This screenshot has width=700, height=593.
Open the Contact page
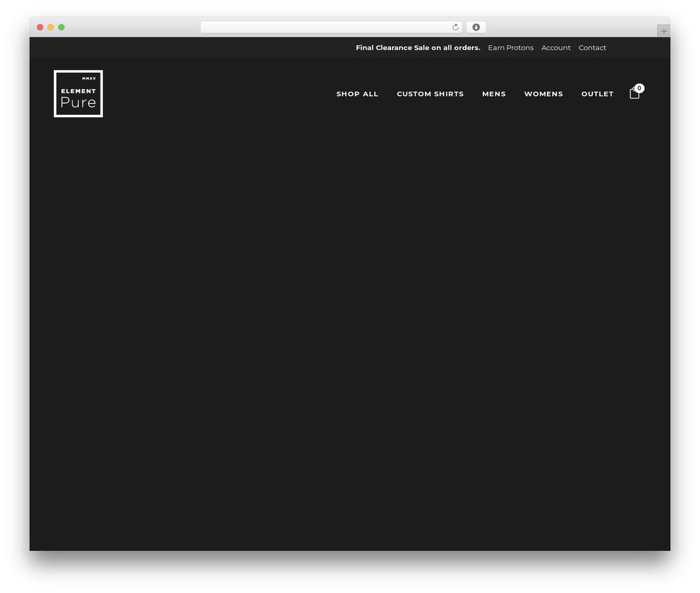click(x=592, y=48)
